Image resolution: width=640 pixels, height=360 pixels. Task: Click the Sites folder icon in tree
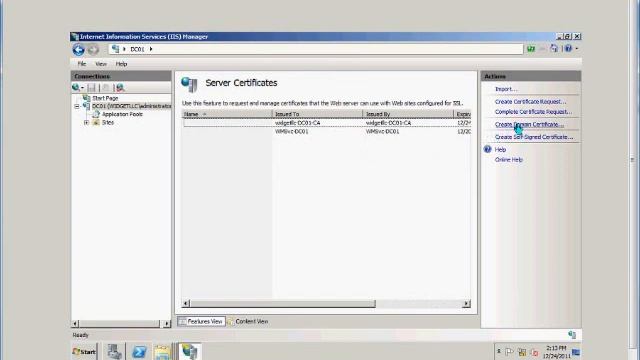96,122
